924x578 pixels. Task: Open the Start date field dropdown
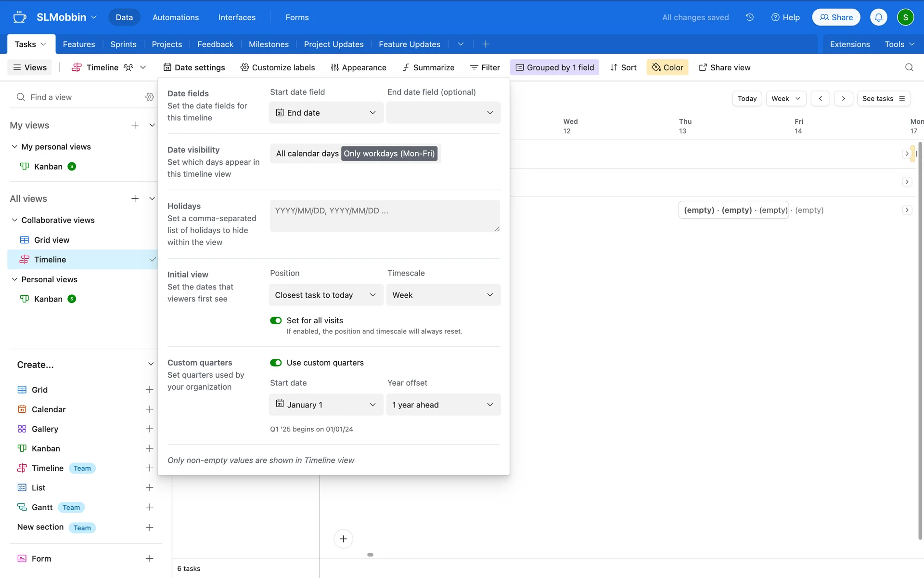pos(326,113)
